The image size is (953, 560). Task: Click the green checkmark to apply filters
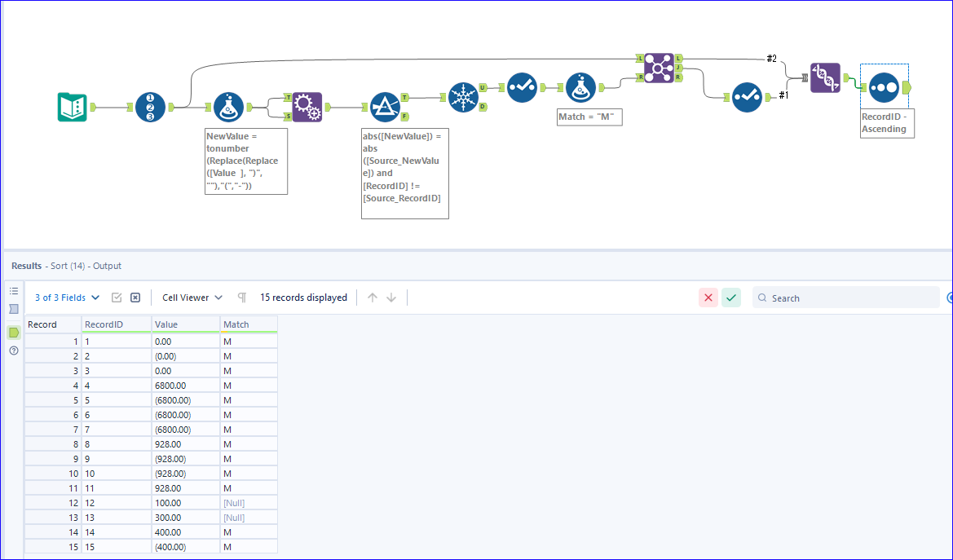[731, 298]
